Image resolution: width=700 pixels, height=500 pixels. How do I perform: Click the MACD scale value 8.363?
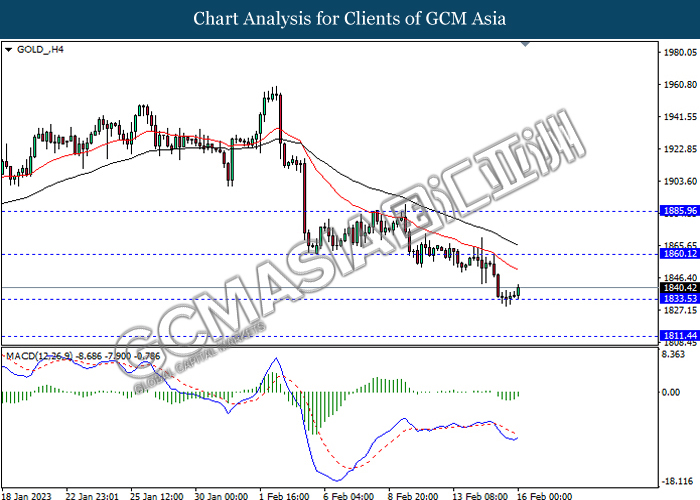pyautogui.click(x=673, y=354)
